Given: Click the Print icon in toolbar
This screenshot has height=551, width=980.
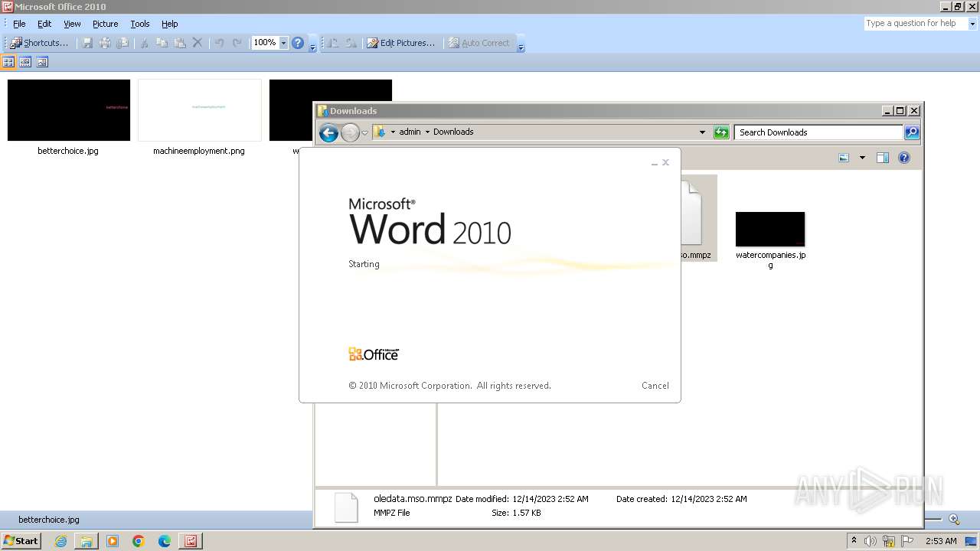Looking at the screenshot, I should tap(105, 43).
